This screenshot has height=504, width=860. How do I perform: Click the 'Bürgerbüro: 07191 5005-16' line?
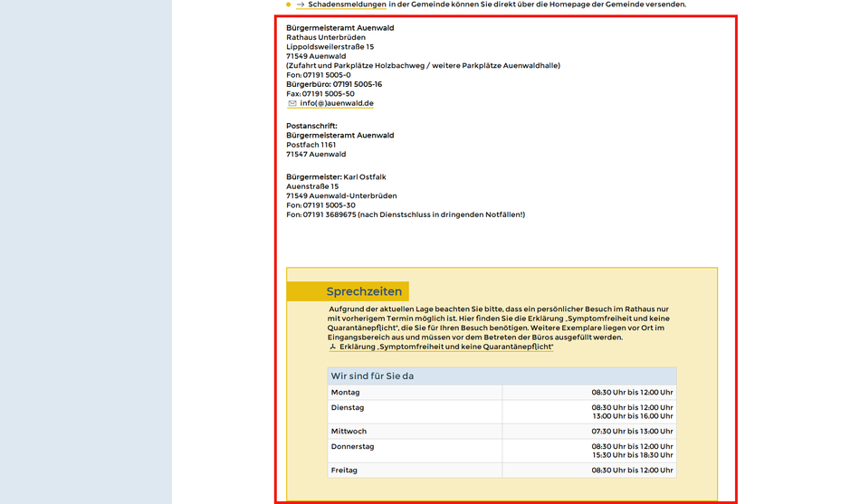click(x=334, y=84)
